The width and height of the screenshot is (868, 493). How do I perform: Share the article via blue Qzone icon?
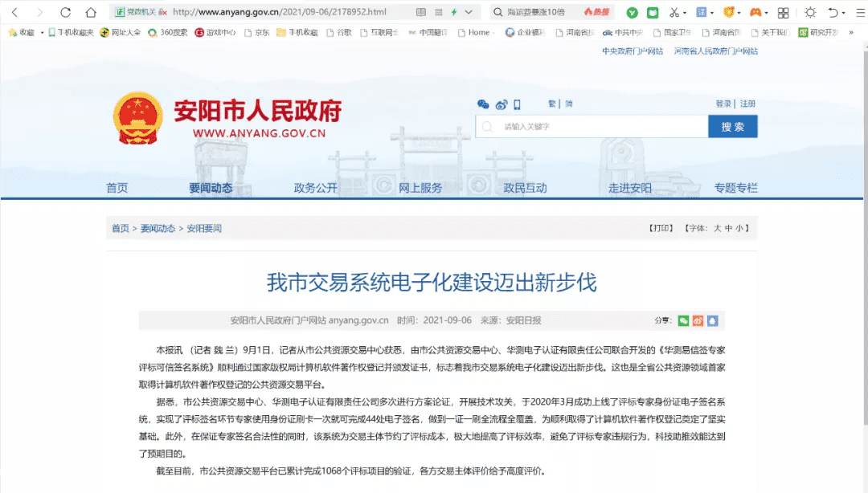tap(712, 320)
